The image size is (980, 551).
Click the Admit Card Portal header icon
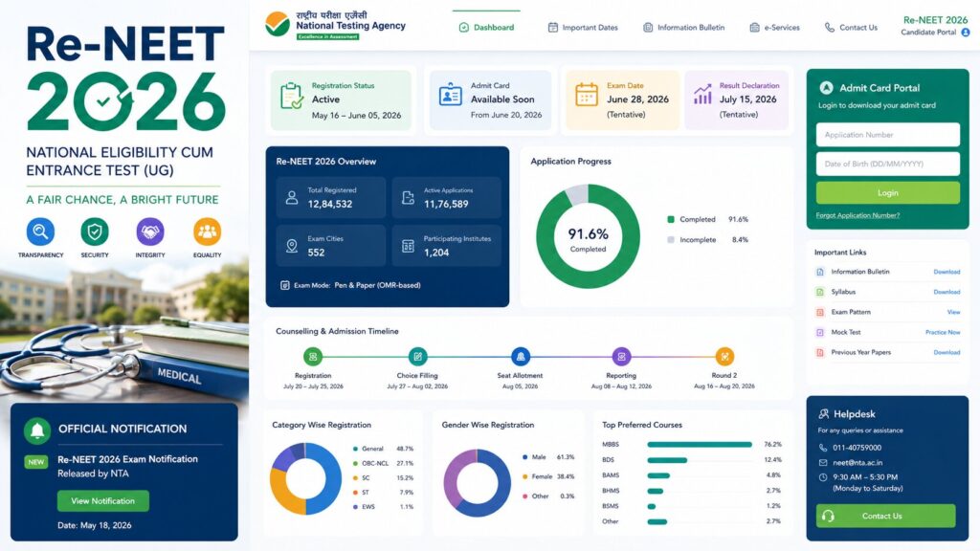click(x=826, y=88)
